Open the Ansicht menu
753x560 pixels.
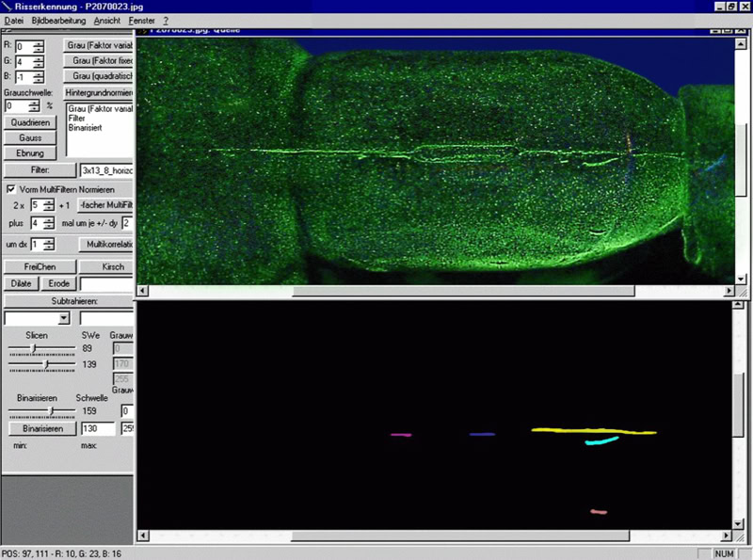pyautogui.click(x=107, y=20)
